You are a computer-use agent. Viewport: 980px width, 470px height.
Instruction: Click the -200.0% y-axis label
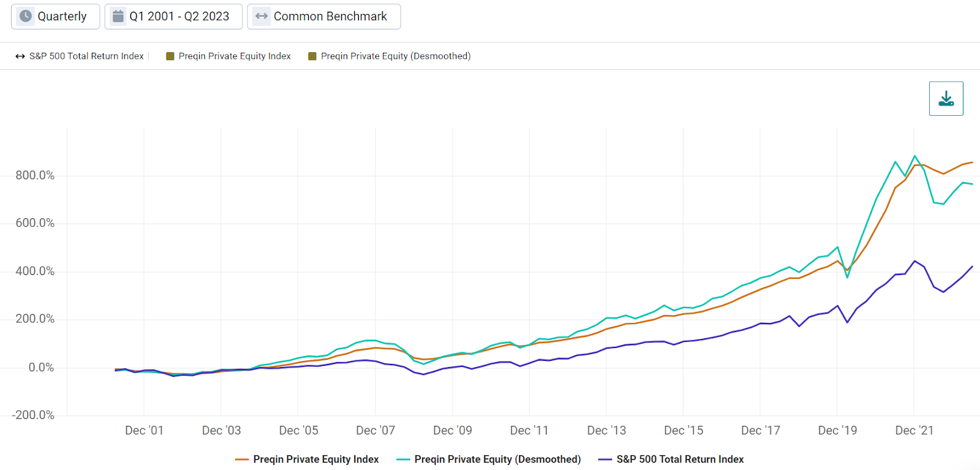[33, 415]
